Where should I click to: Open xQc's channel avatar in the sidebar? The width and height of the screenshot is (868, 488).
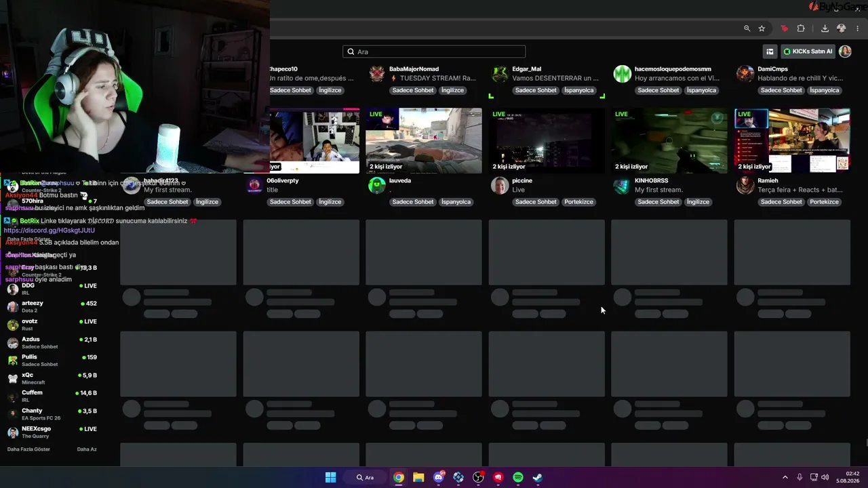click(x=13, y=378)
